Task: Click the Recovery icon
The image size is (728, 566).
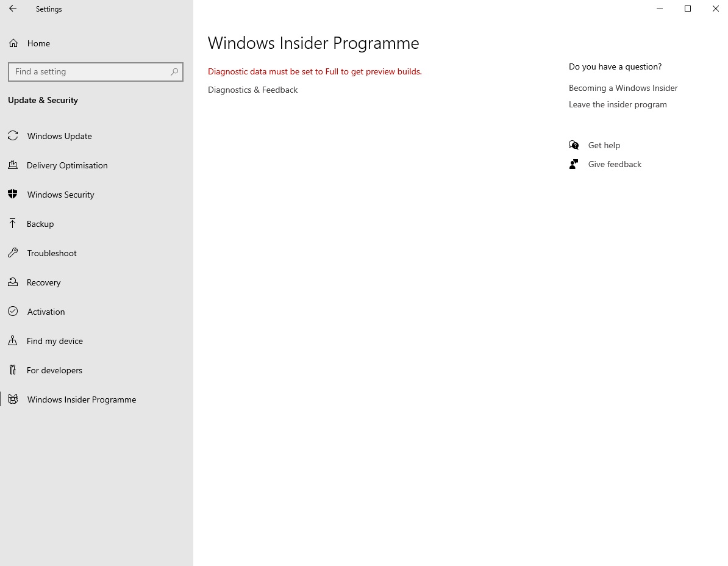Action: pyautogui.click(x=13, y=282)
